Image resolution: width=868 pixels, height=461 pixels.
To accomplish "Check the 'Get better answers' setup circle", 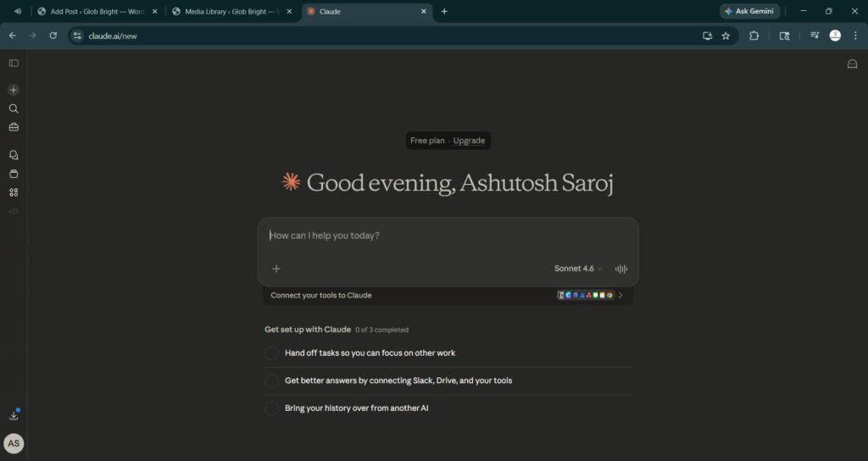I will point(271,381).
